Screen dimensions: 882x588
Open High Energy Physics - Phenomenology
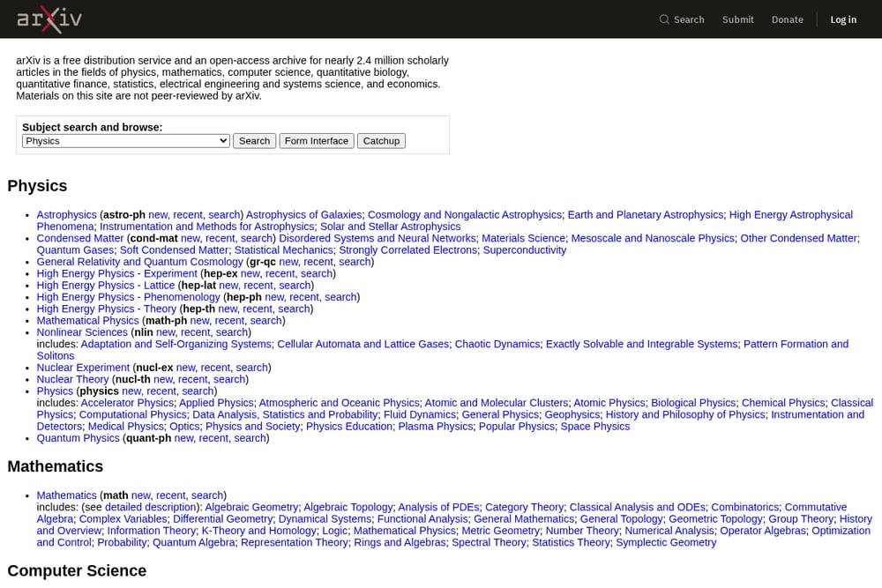tap(128, 297)
